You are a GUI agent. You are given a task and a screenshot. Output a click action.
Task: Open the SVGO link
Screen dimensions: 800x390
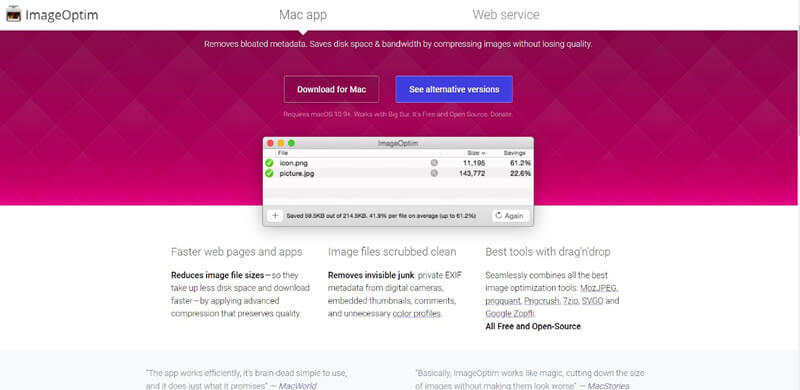pos(593,301)
